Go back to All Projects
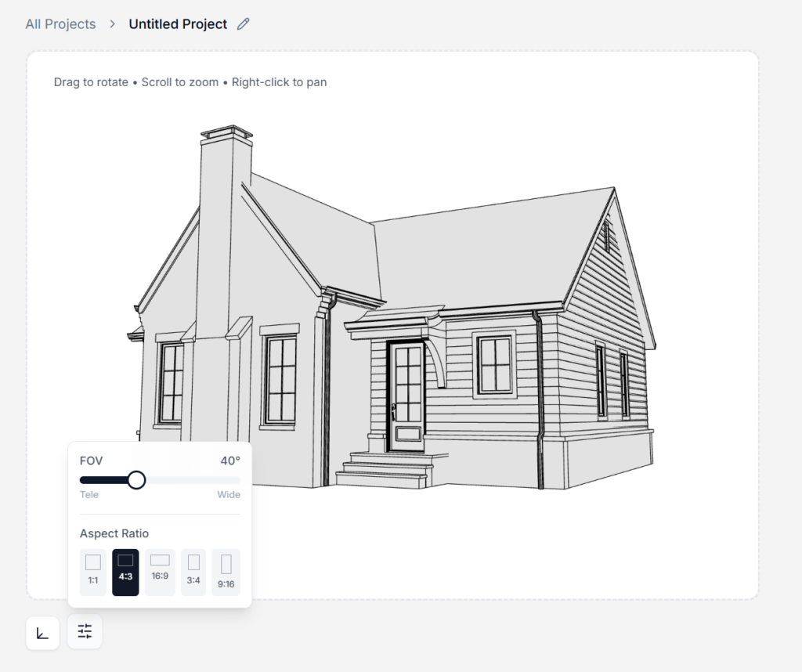 [x=60, y=24]
